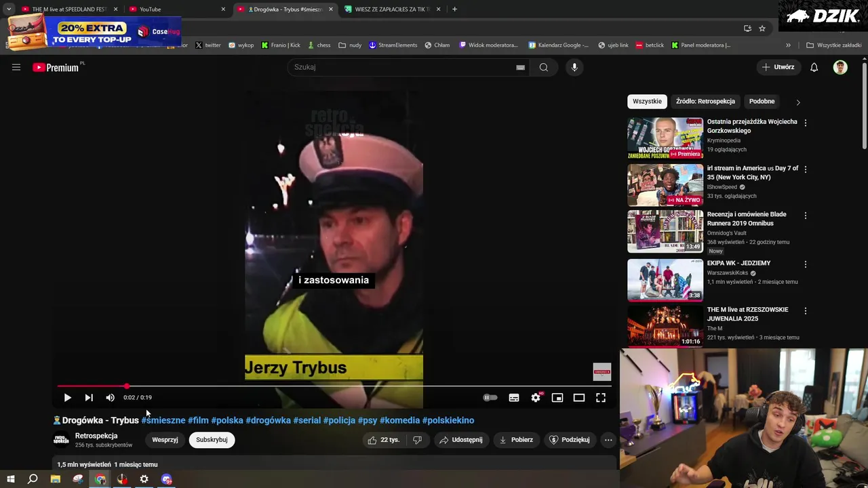The width and height of the screenshot is (868, 488).
Task: Click the #policja hashtag
Action: [339, 420]
